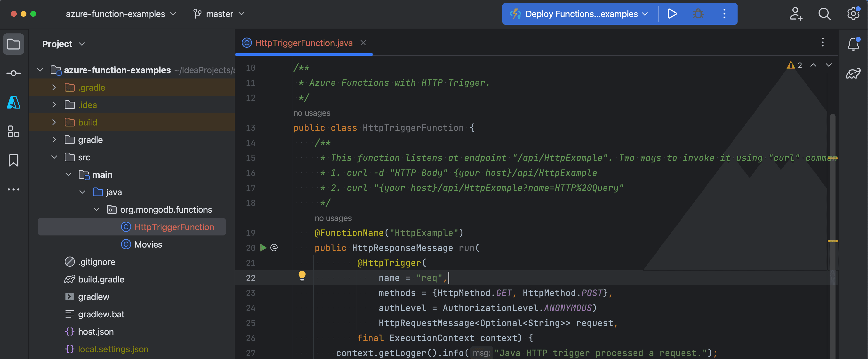Click the Movies file in project tree
868x359 pixels.
148,244
